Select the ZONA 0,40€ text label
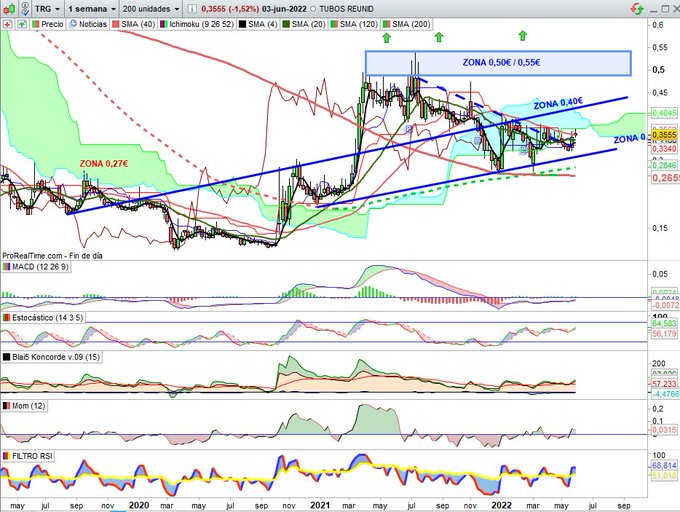The width and height of the screenshot is (680, 512). (558, 104)
